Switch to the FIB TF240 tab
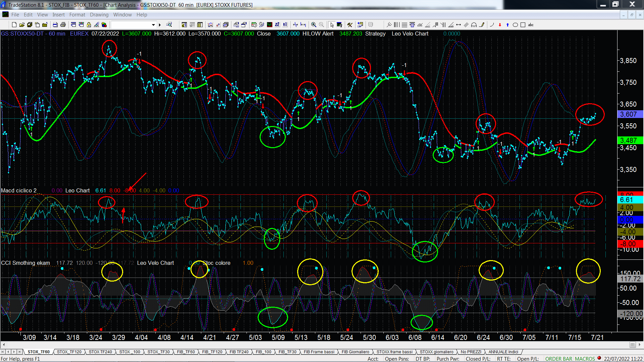Image resolution: width=644 pixels, height=362 pixels. (239, 352)
